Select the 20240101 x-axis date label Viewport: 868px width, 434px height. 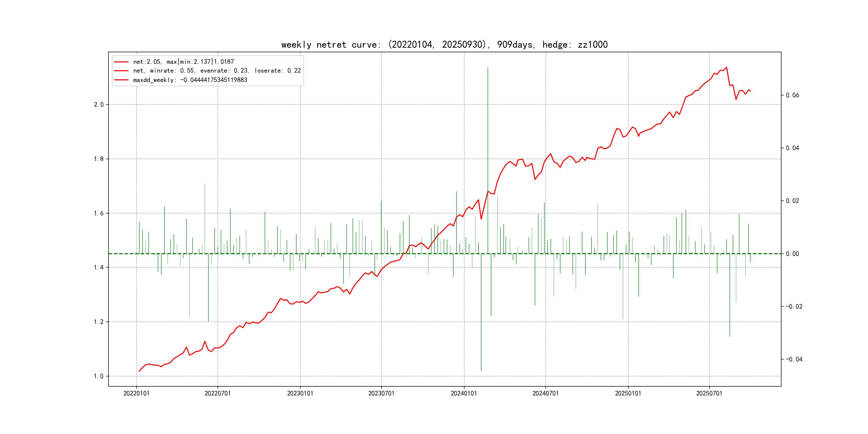464,394
